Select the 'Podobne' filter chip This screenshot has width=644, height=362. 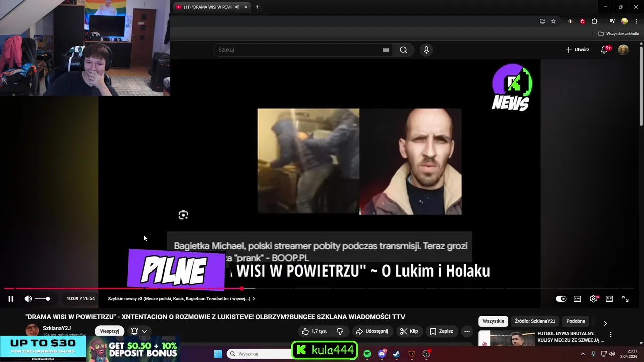click(x=576, y=321)
